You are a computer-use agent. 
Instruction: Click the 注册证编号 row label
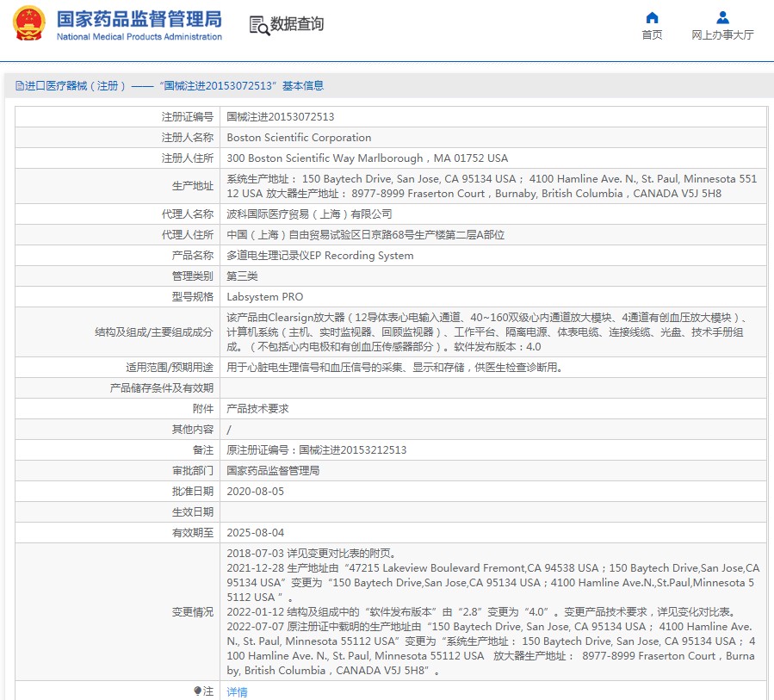tap(188, 117)
